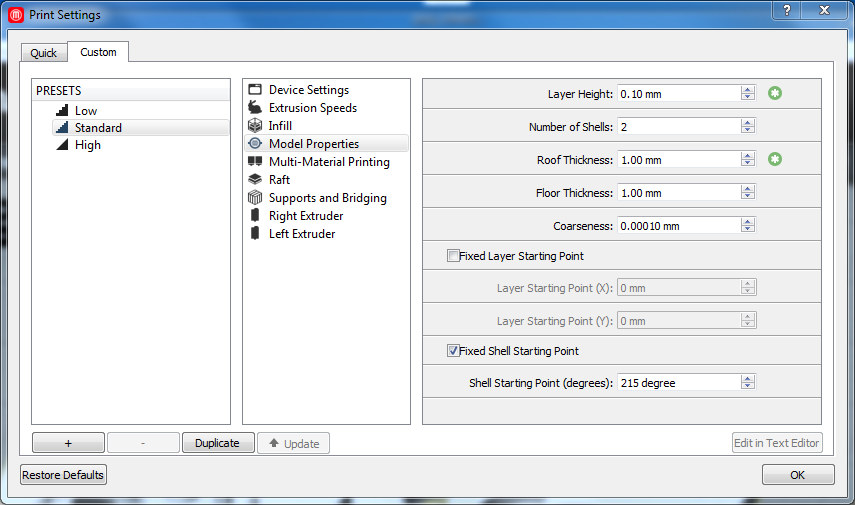
Task: Uncheck Fixed Shell Starting Point checkbox
Action: [x=453, y=351]
